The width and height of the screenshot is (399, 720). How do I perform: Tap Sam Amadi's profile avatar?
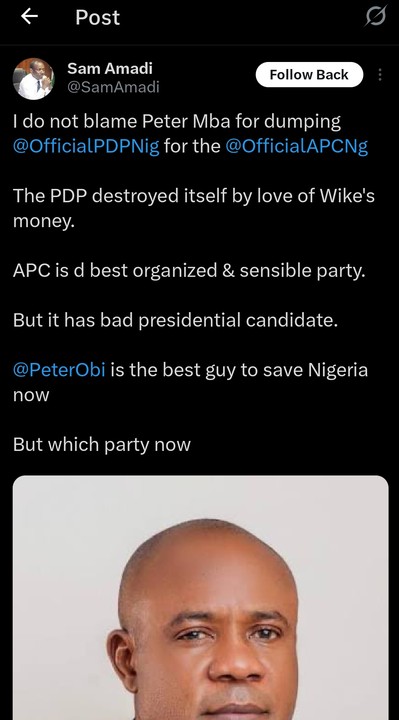click(x=33, y=79)
